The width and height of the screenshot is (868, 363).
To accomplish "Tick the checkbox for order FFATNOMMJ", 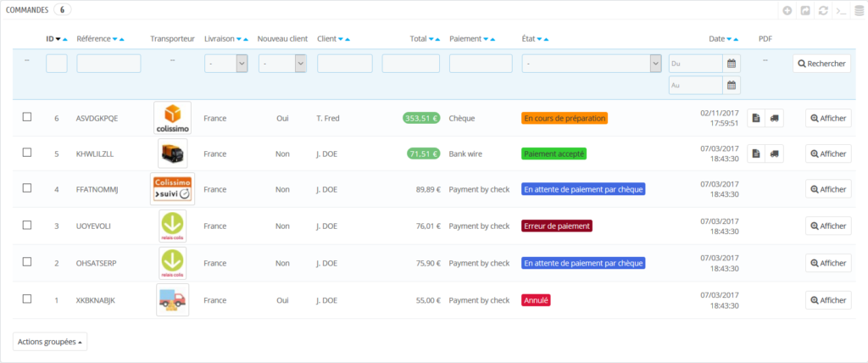I will click(x=27, y=188).
